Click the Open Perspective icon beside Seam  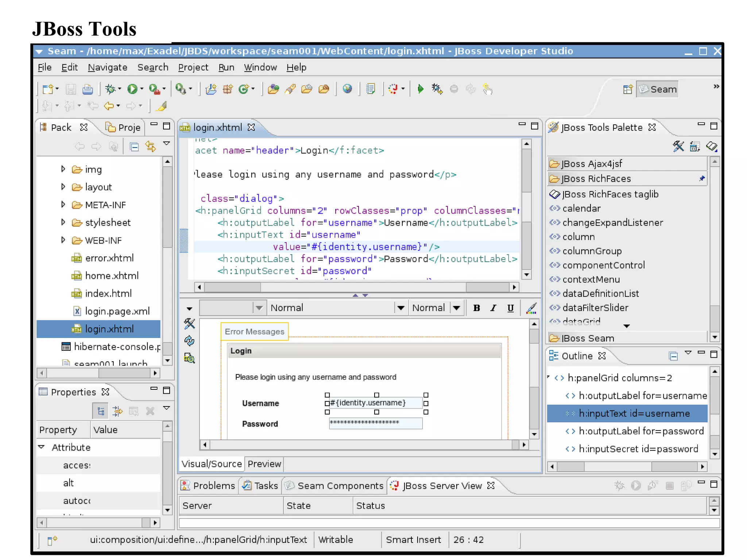click(628, 89)
